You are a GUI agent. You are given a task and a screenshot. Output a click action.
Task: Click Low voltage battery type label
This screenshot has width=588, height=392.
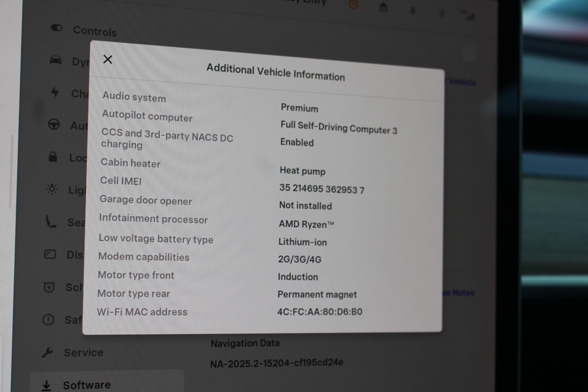tap(156, 238)
